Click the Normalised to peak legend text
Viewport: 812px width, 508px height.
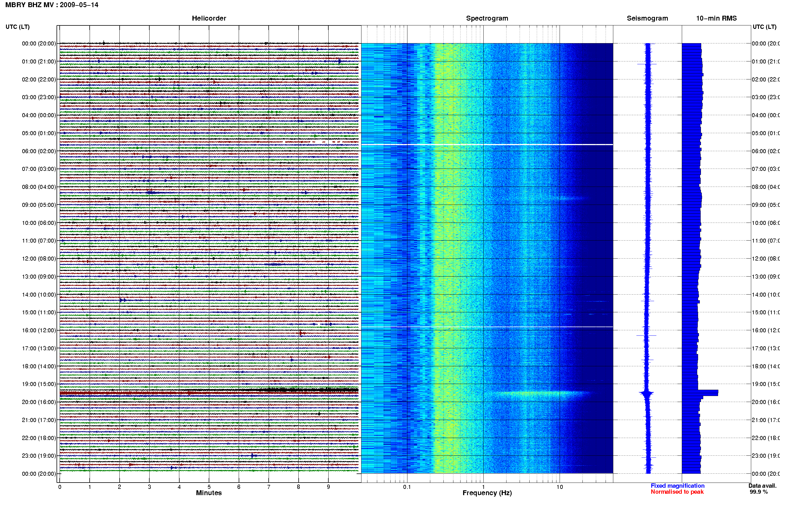(677, 492)
